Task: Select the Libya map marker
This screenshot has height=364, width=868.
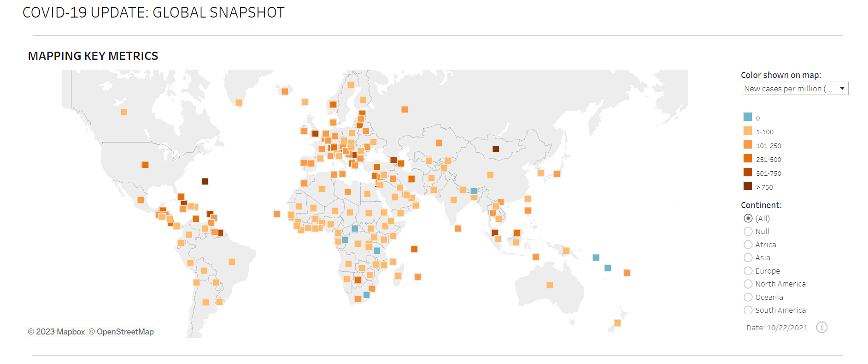Action: 348,191
